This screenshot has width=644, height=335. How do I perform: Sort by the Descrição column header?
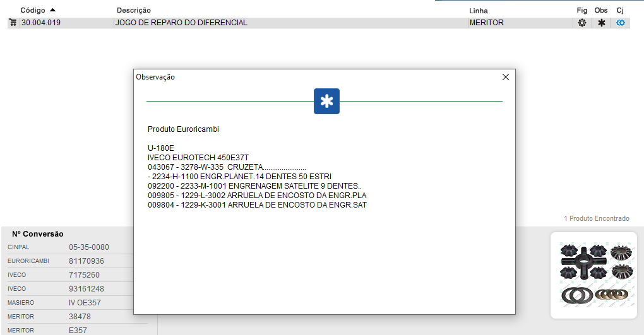134,11
